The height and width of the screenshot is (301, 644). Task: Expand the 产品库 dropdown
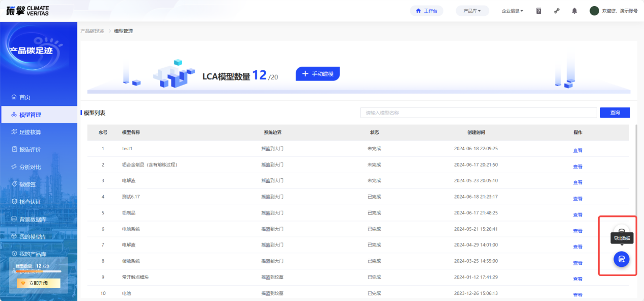coord(472,11)
